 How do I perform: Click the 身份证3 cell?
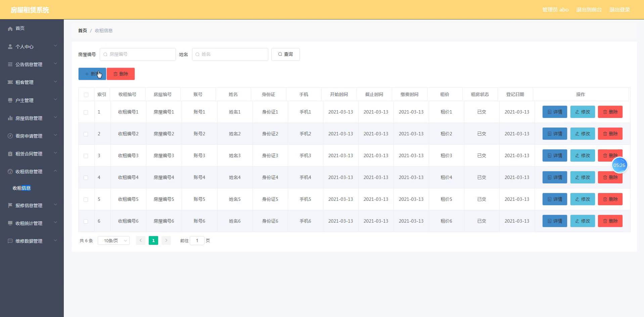click(x=270, y=155)
